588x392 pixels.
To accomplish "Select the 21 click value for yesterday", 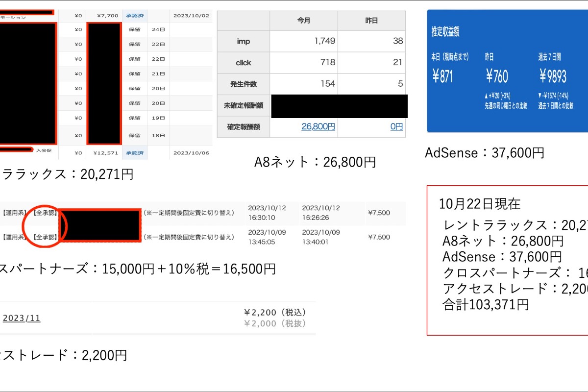I will (x=398, y=62).
